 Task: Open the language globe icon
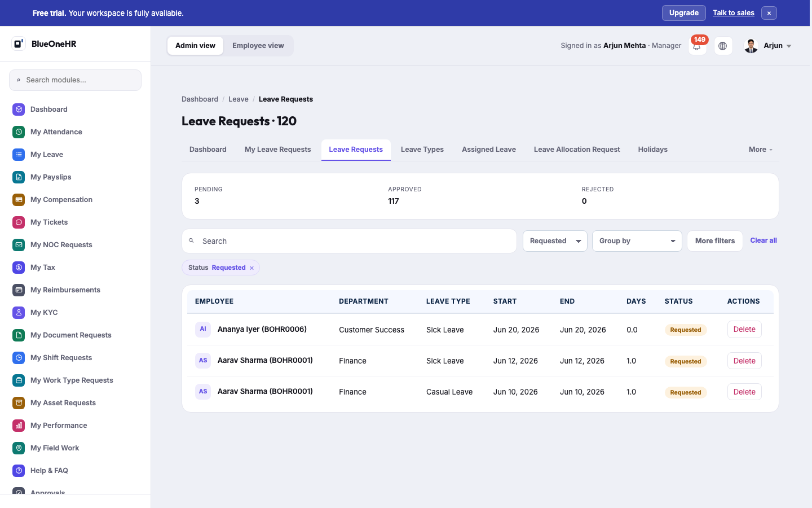click(723, 46)
